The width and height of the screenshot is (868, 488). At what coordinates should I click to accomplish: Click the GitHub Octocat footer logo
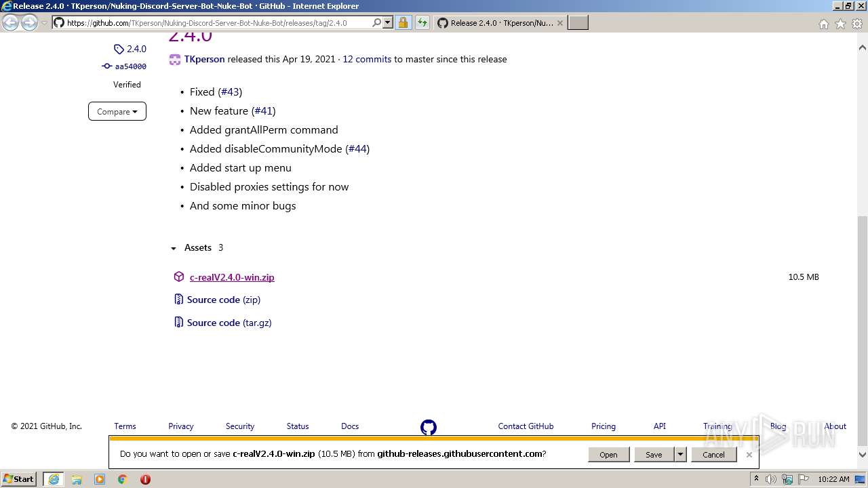(429, 427)
